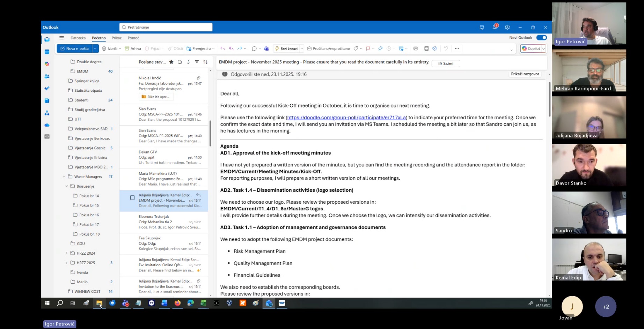Click the Arhiva archive icon button

click(133, 48)
